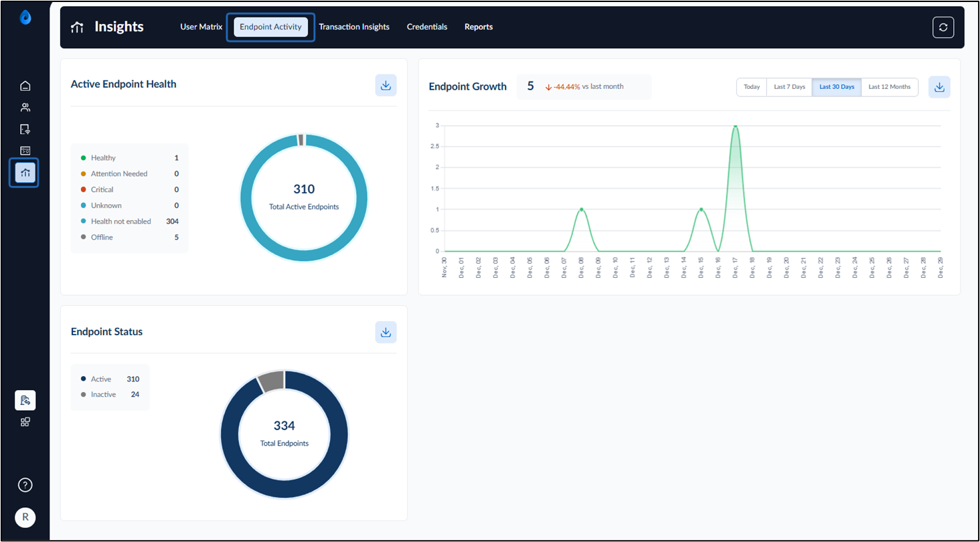
Task: Click the Health not enabled legend entry
Action: pos(129,221)
